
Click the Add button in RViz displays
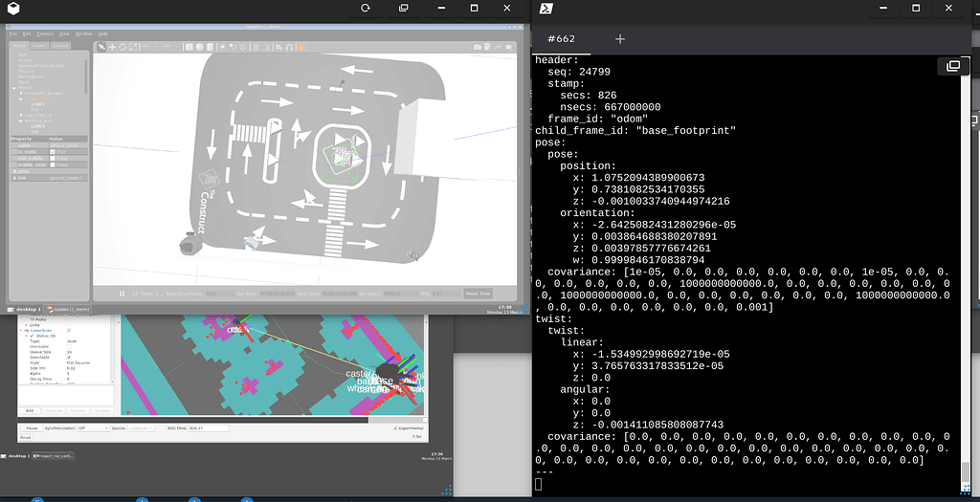(30, 410)
